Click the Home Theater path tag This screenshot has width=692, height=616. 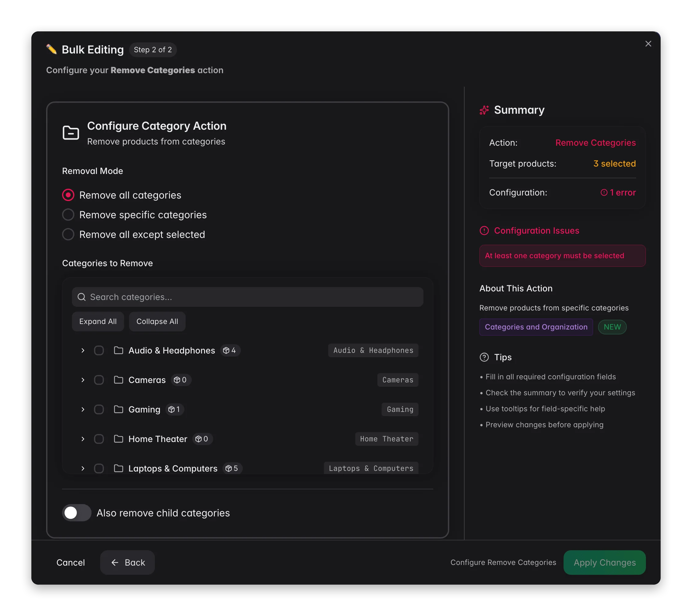point(387,439)
